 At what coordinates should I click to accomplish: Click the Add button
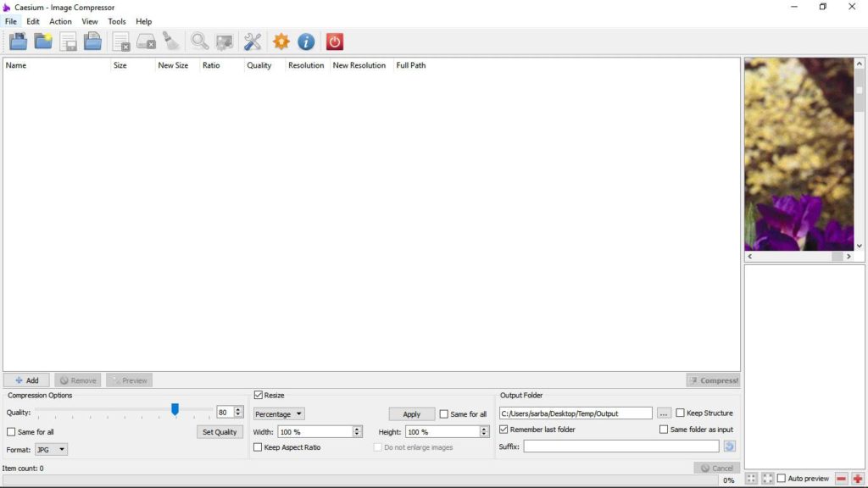(x=26, y=380)
